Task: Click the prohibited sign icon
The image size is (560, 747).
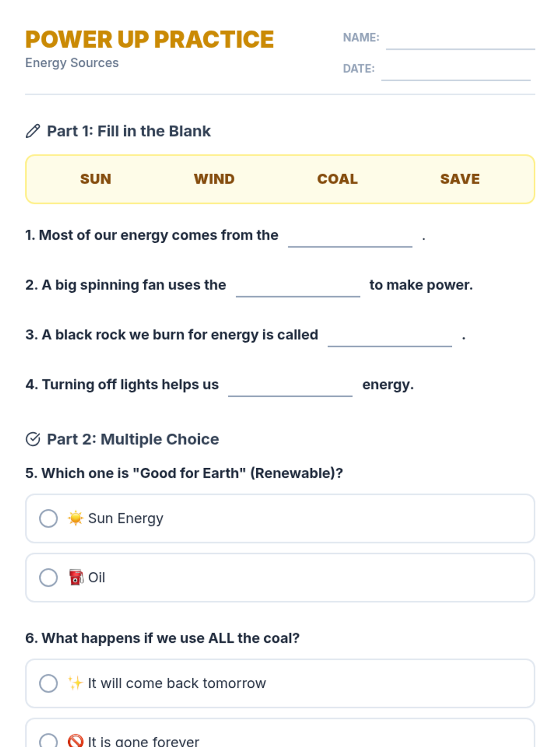Action: coord(75,741)
